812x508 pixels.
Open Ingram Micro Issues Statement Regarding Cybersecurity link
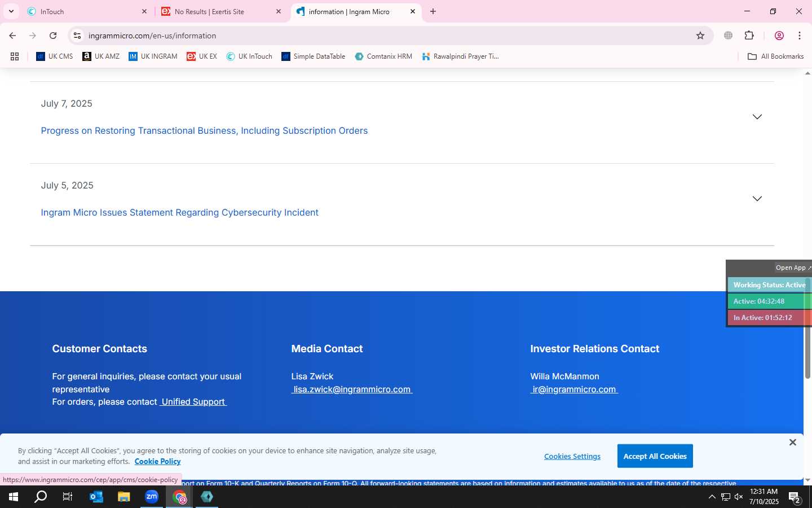click(179, 212)
